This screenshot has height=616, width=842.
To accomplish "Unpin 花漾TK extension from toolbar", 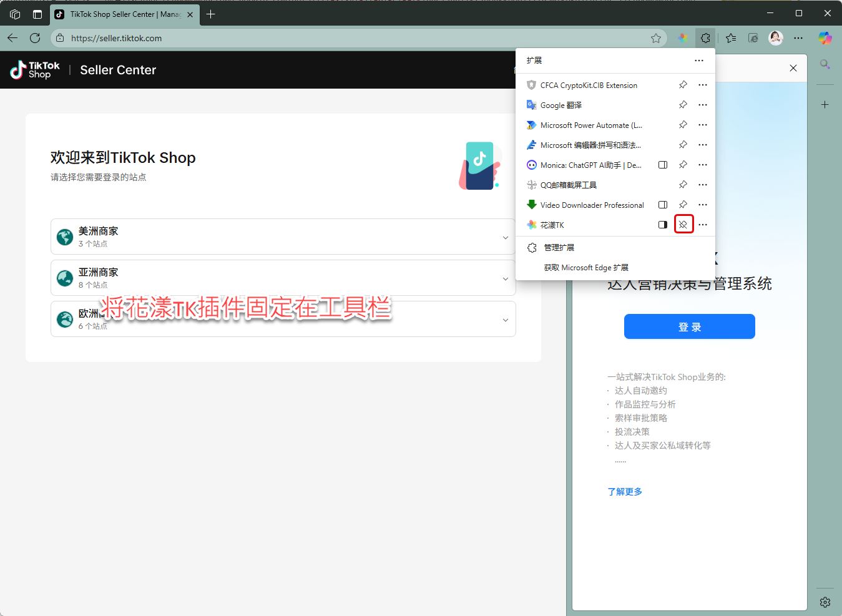I will (683, 225).
